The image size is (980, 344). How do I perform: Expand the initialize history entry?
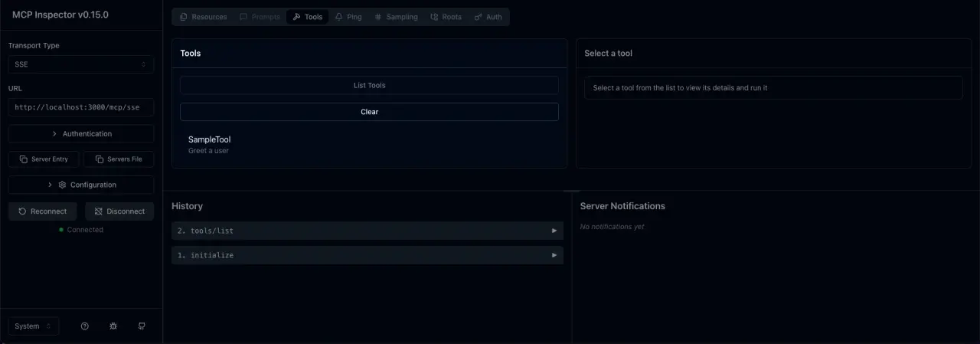[367, 255]
